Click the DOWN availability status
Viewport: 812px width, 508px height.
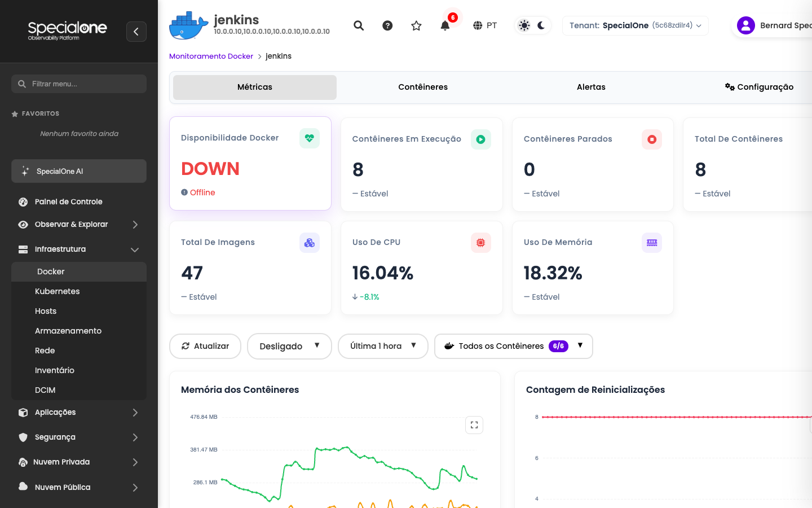click(210, 169)
